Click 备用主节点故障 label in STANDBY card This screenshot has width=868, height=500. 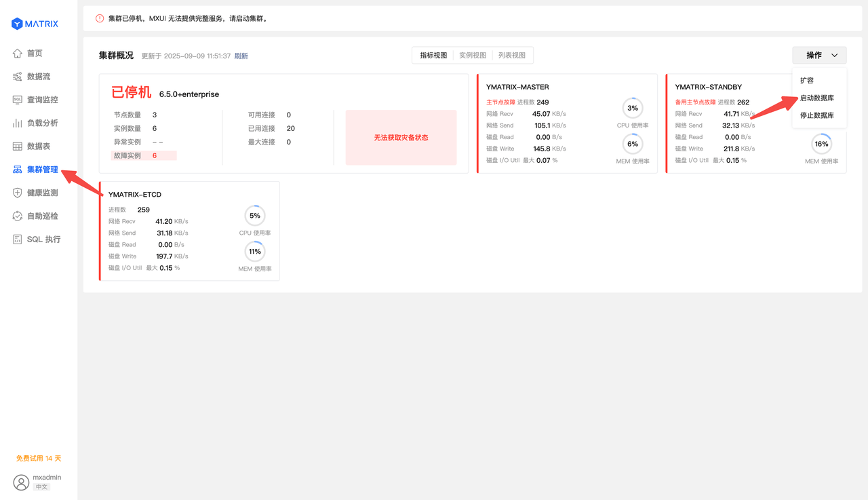695,102
